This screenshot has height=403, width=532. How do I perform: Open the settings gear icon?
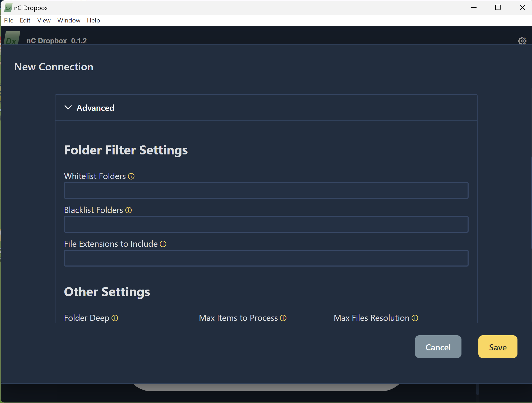(522, 41)
